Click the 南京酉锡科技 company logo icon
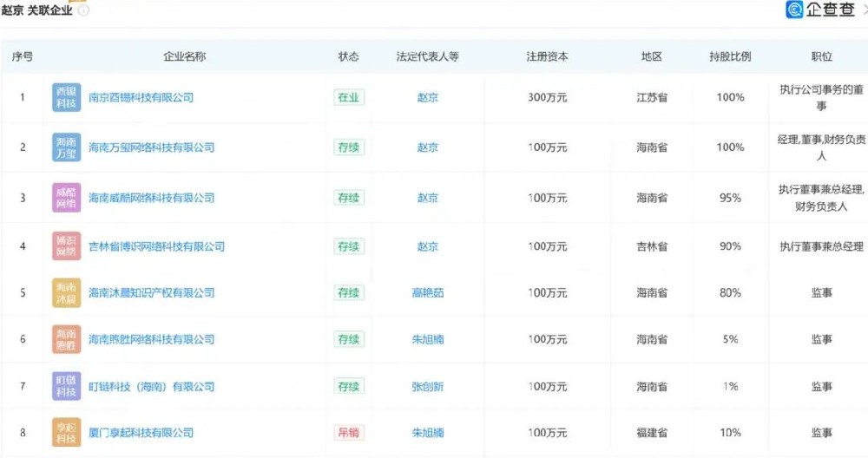 click(67, 97)
